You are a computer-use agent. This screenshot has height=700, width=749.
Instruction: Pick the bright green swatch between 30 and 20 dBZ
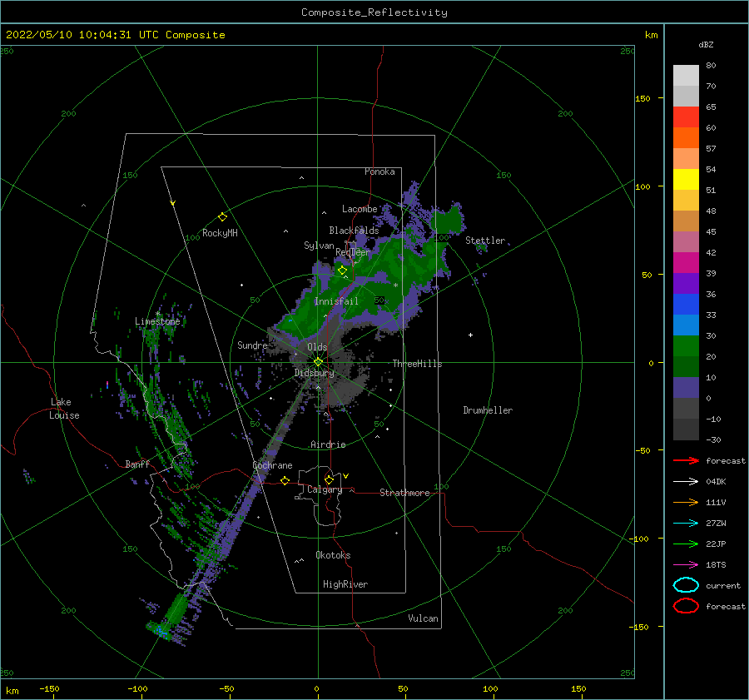[686, 345]
